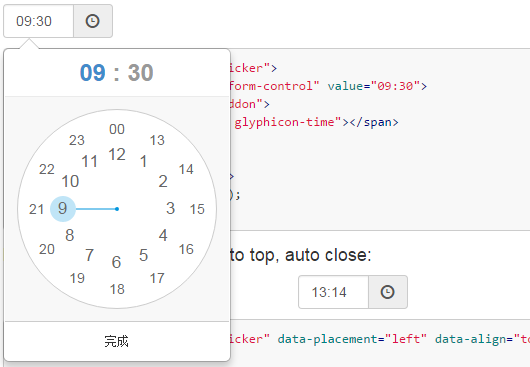Pick hour 17 on the clock
This screenshot has width=530, height=367.
157,278
